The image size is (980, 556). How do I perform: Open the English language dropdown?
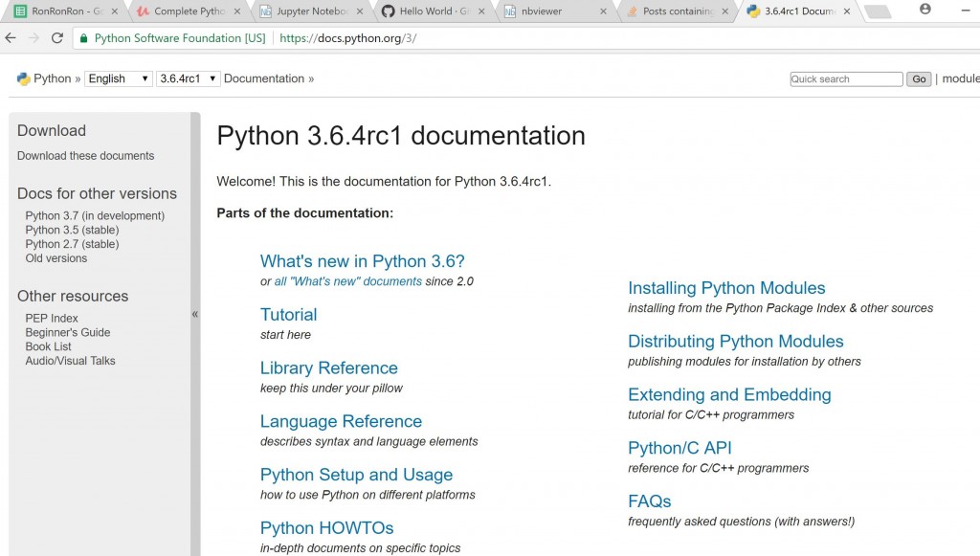(119, 78)
